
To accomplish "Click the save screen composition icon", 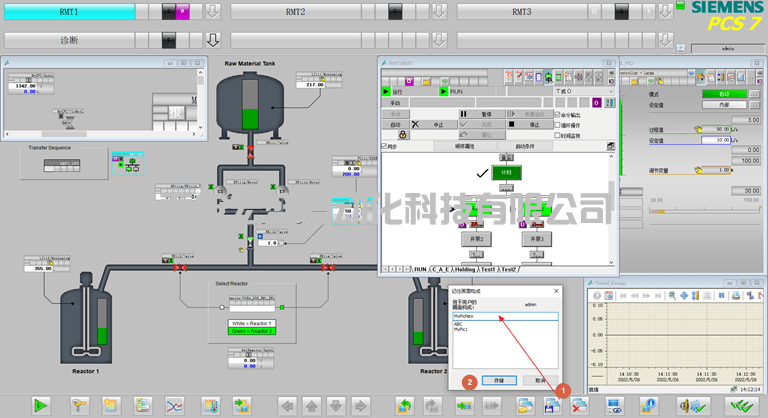I will [553, 405].
